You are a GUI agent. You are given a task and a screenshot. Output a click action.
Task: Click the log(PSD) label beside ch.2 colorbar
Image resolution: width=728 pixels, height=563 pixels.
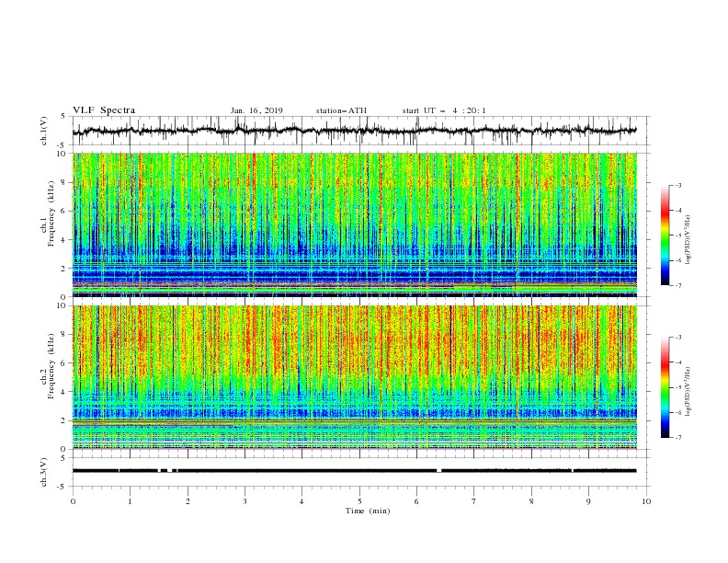(x=688, y=391)
